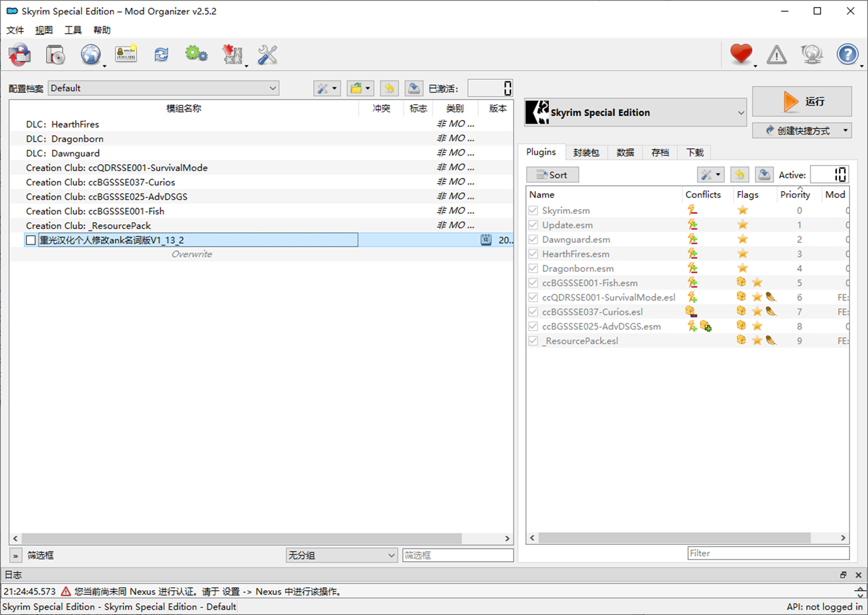Close the log panel
Viewport: 868px width, 615px height.
point(858,575)
